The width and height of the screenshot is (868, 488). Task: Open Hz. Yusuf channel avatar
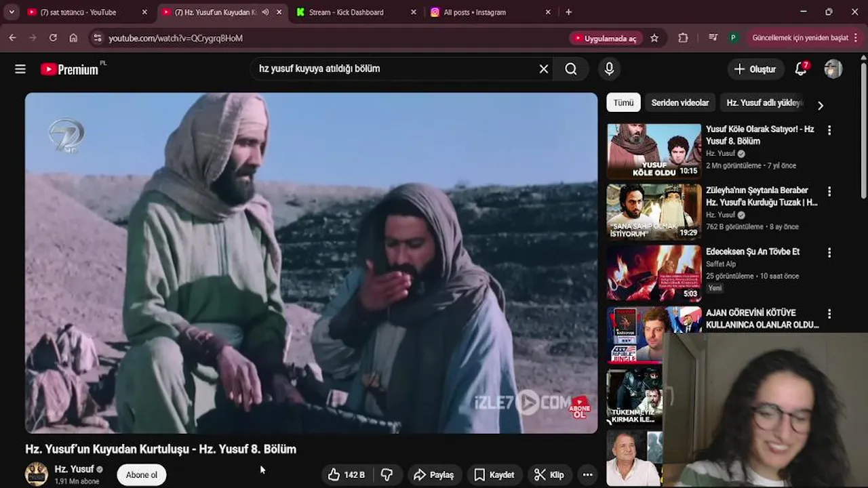click(x=37, y=474)
